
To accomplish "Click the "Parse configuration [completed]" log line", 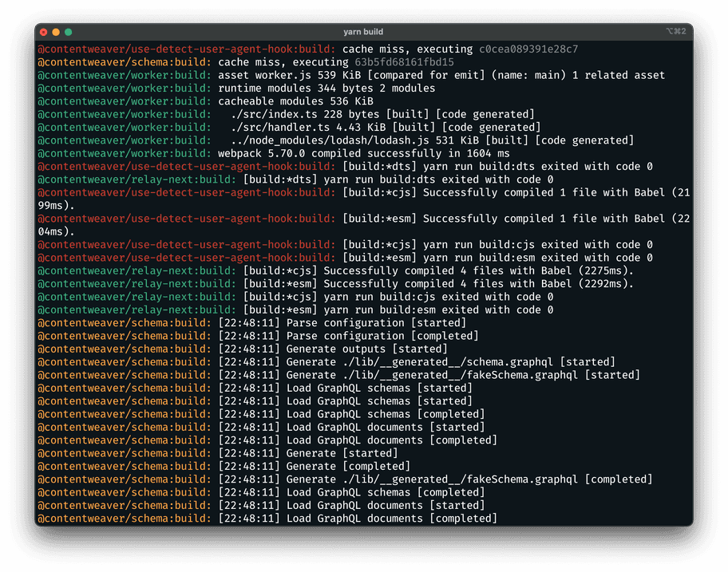I will coord(382,336).
